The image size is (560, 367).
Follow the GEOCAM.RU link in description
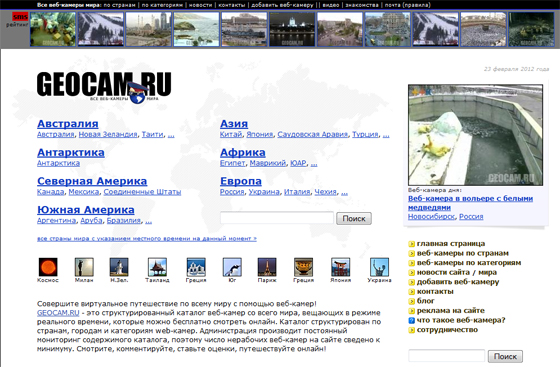coord(58,313)
